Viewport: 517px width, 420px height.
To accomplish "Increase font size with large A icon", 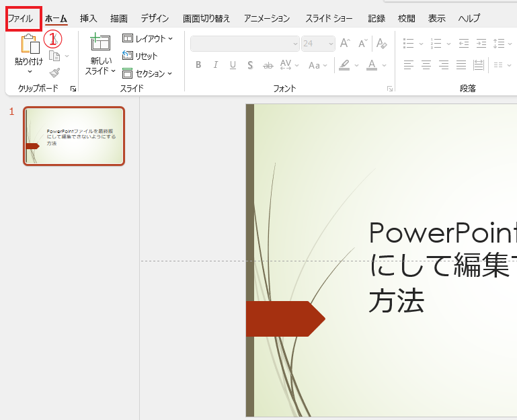I will tap(345, 43).
